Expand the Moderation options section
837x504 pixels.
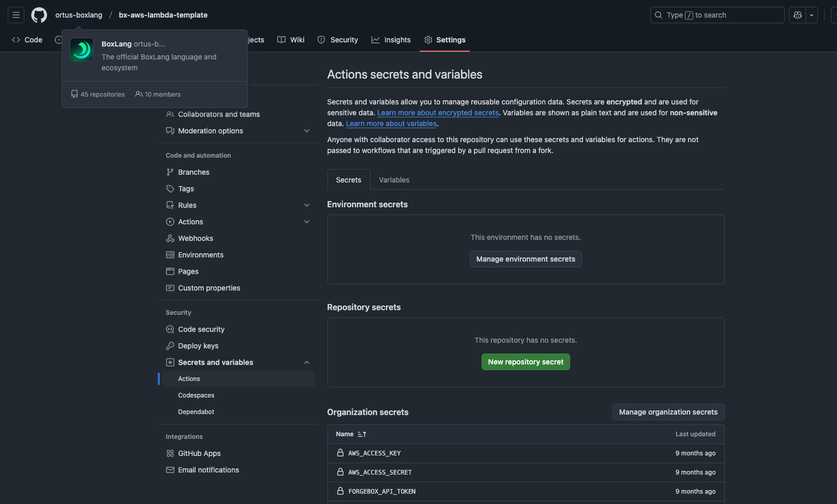coord(306,131)
